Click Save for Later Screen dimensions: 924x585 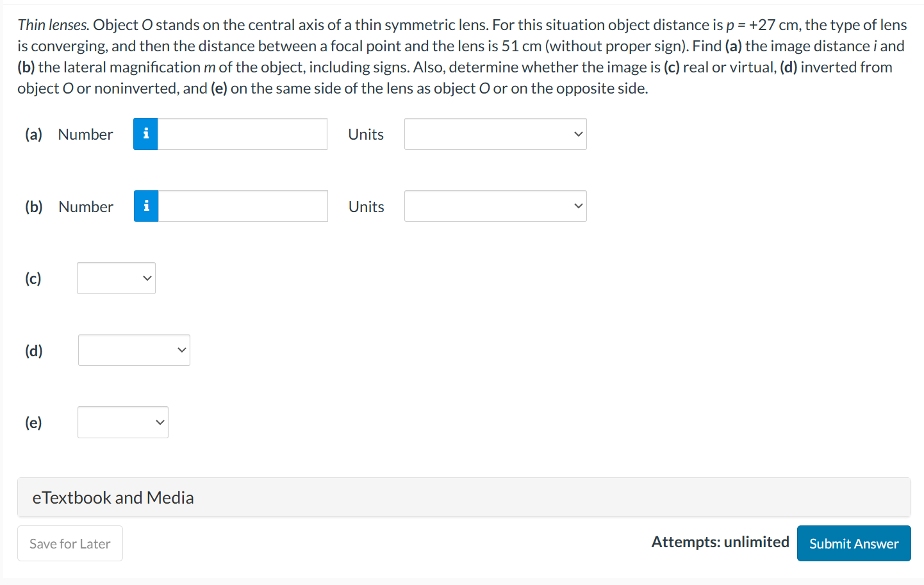(70, 543)
